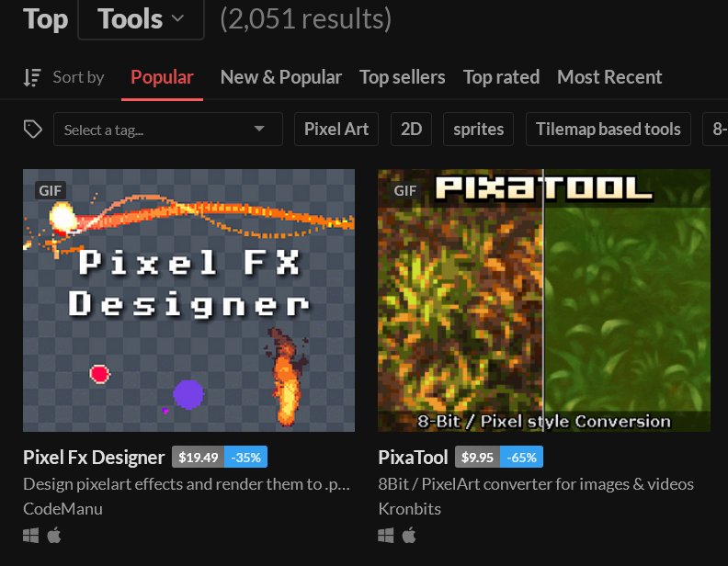Click Apple icon under PixaTool
Image resolution: width=728 pixels, height=566 pixels.
coord(409,535)
